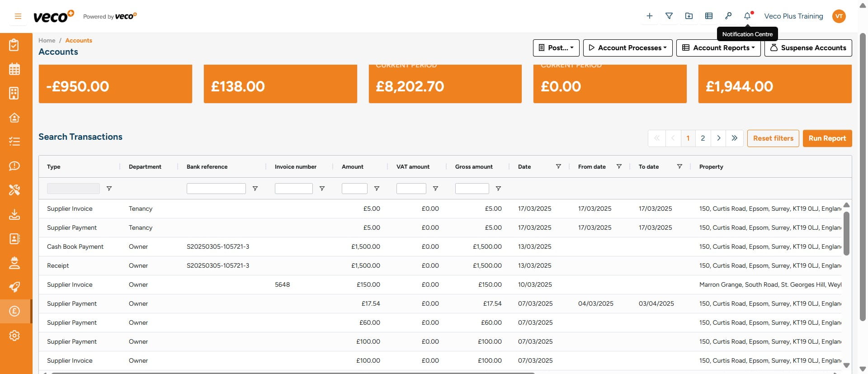
Task: Click the Home breadcrumb link
Action: point(47,40)
